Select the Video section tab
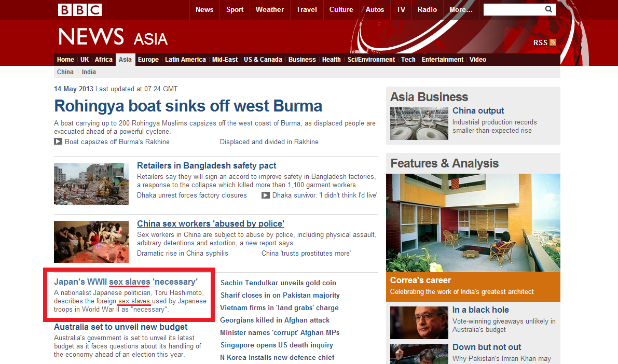Image resolution: width=618 pixels, height=364 pixels. (x=478, y=60)
